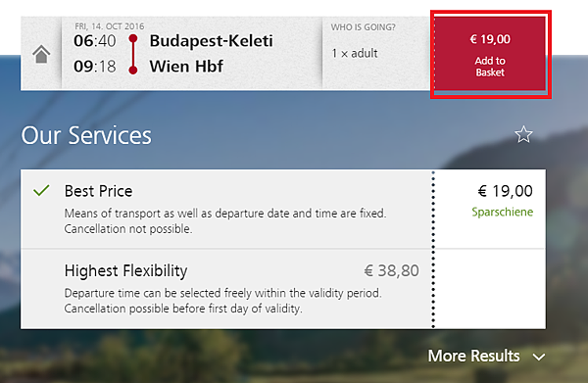Image resolution: width=588 pixels, height=383 pixels.
Task: Select the 06:40 departure time
Action: click(x=94, y=41)
